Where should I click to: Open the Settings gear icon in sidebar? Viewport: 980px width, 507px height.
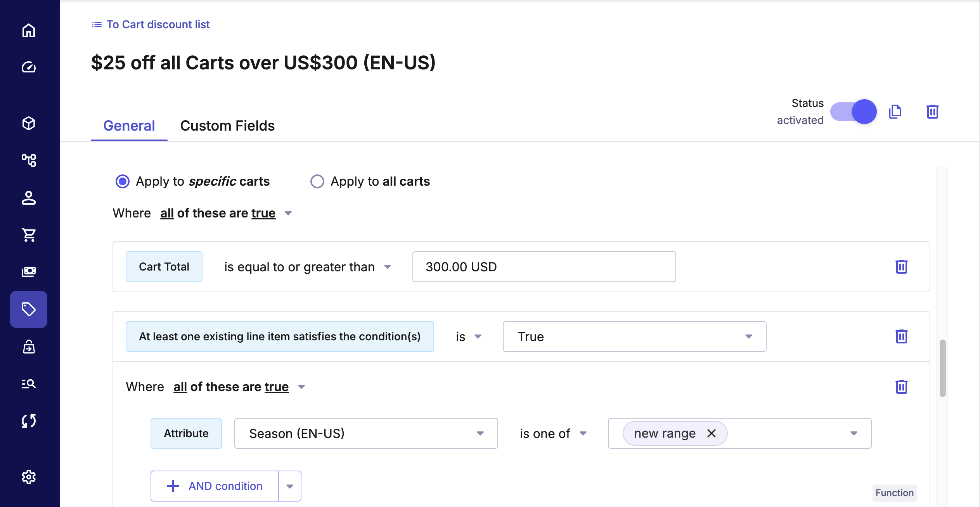[x=29, y=477]
